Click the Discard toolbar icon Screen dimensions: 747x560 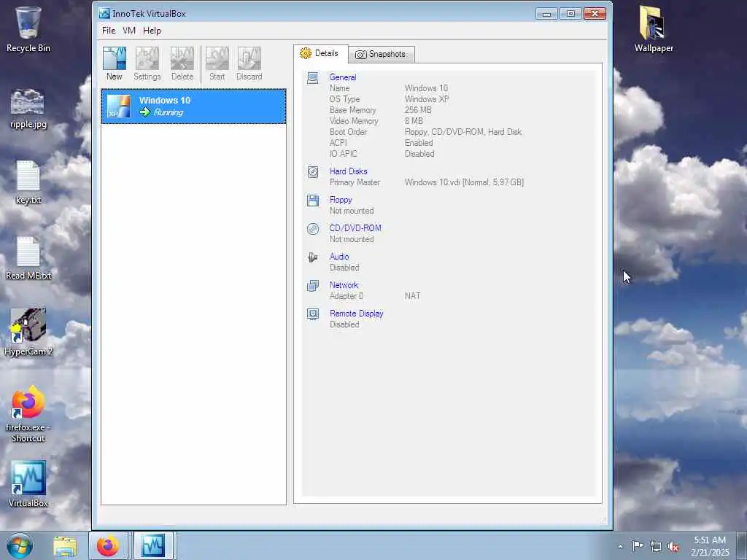[249, 63]
